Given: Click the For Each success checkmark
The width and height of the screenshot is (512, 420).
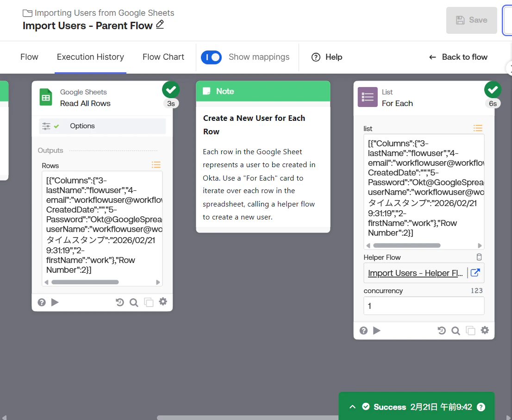Looking at the screenshot, I should (493, 89).
